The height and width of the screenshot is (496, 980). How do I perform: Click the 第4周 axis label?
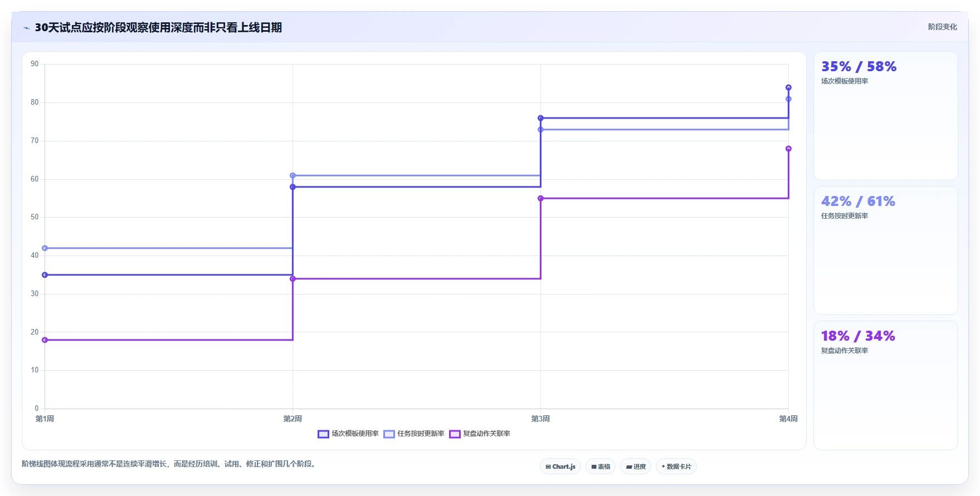[788, 419]
